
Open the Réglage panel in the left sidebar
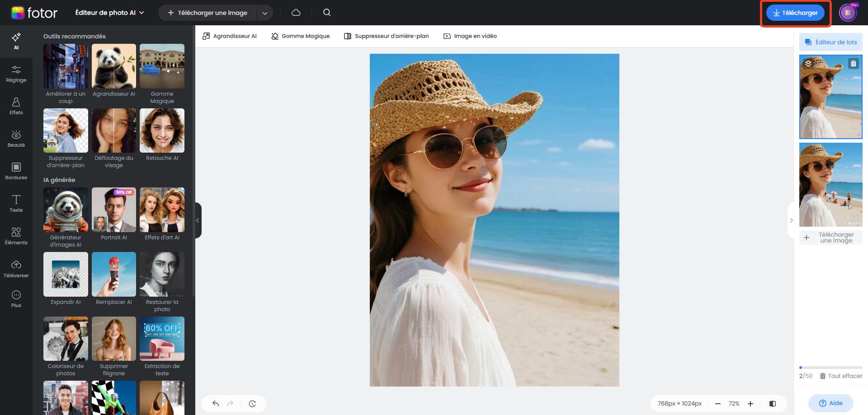tap(16, 74)
